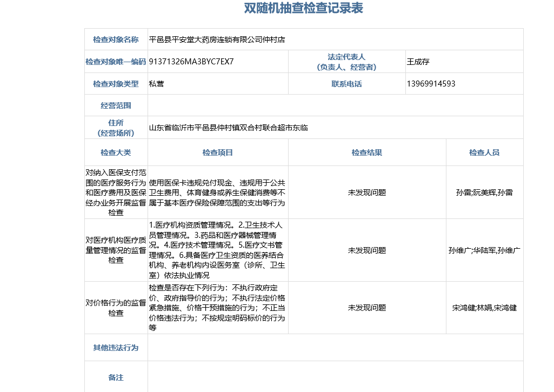Click 未发现问题 in the 孙雷 row
Image resolution: width=554 pixels, height=392 pixels.
click(367, 192)
